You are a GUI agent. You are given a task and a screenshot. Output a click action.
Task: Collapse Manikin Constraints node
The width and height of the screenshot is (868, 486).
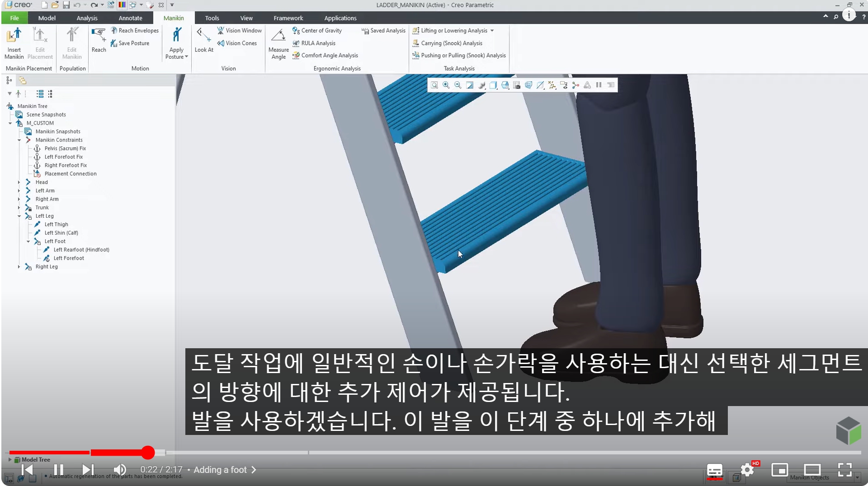pyautogui.click(x=19, y=140)
